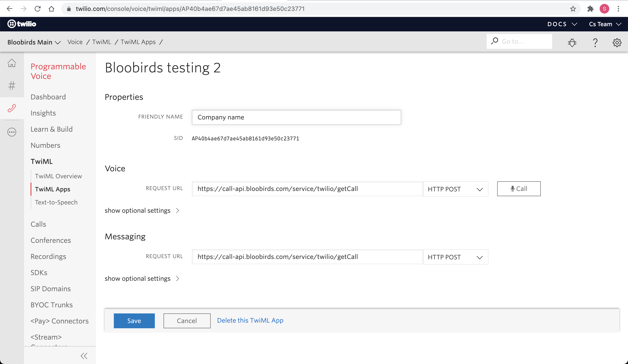Focus the Voice Request URL field
The image size is (628, 364).
(x=307, y=189)
